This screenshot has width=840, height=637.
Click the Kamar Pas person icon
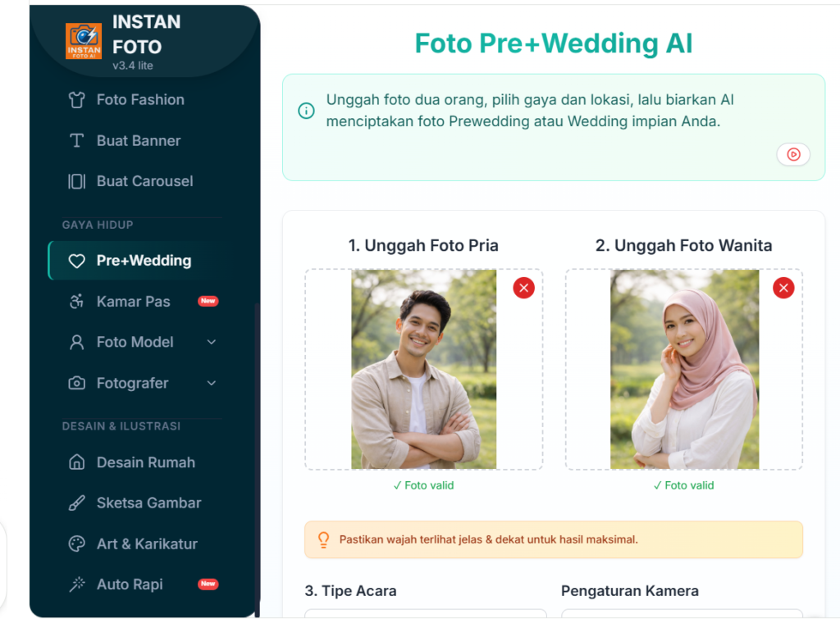(x=77, y=302)
